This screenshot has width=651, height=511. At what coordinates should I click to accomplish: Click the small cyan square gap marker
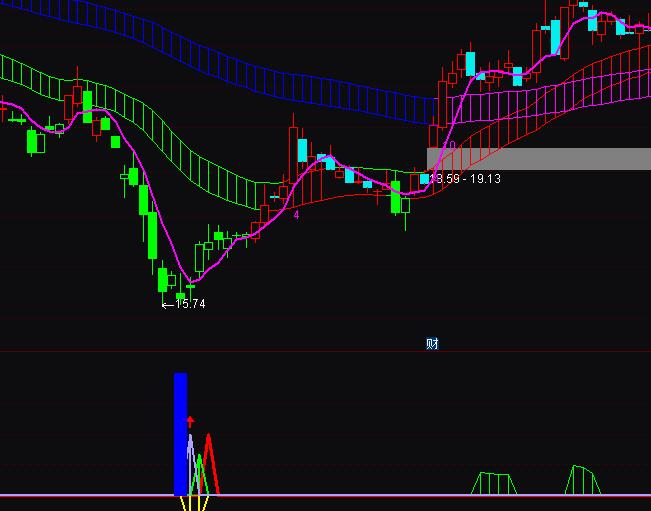tap(425, 179)
